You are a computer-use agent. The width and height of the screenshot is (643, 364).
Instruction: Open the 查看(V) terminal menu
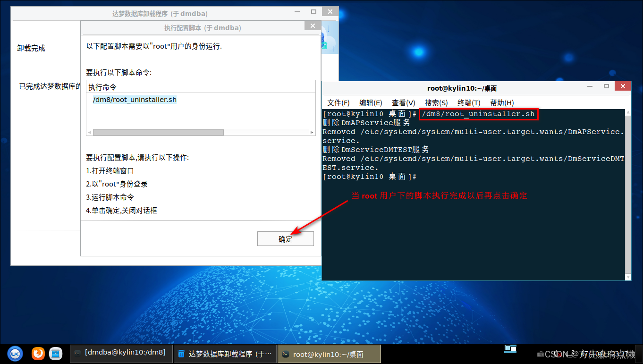(x=403, y=102)
